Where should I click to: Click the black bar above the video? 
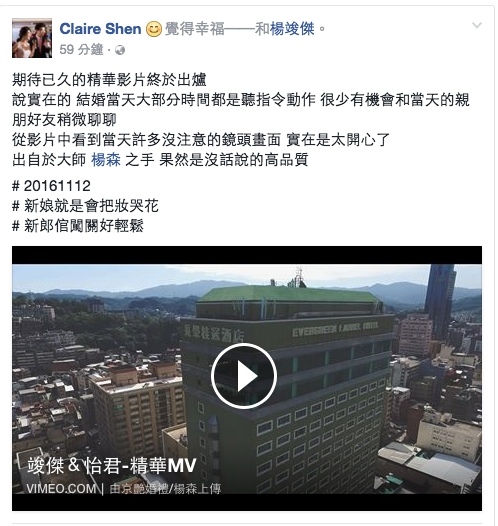pyautogui.click(x=247, y=255)
